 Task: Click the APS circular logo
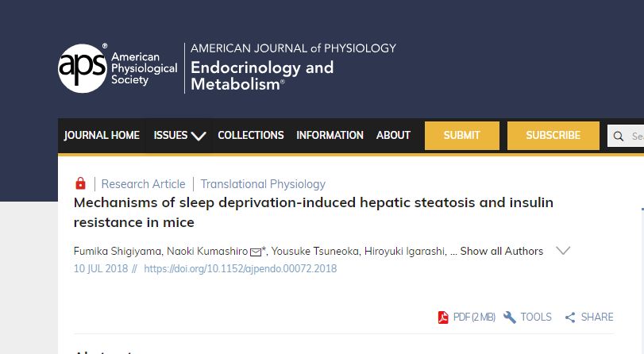click(x=83, y=68)
